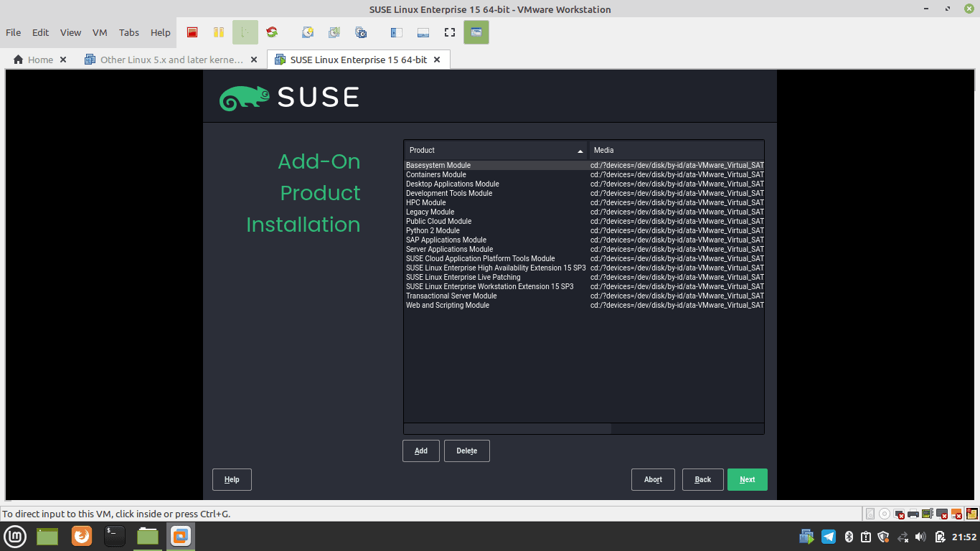
Task: Open the terminal from the taskbar
Action: click(115, 536)
